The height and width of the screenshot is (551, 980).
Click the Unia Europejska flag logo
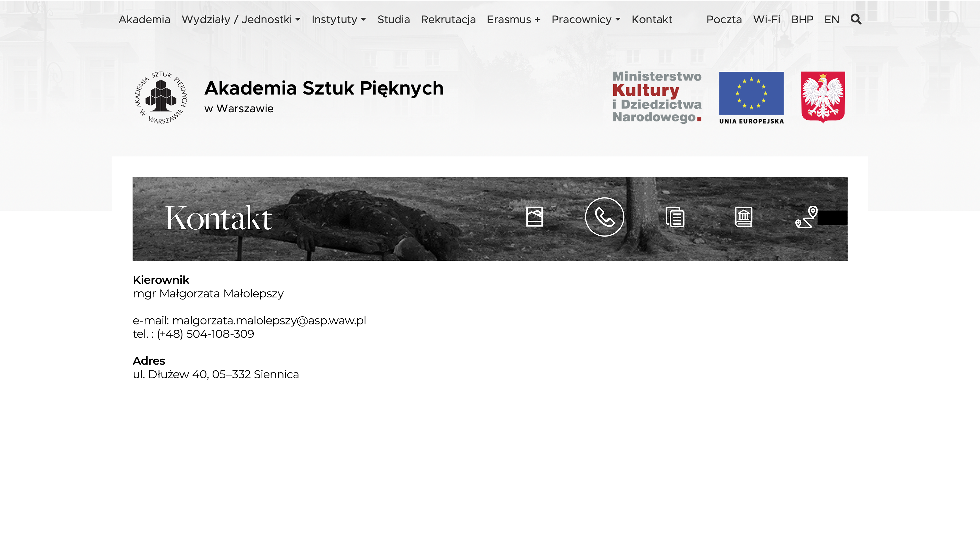click(751, 97)
